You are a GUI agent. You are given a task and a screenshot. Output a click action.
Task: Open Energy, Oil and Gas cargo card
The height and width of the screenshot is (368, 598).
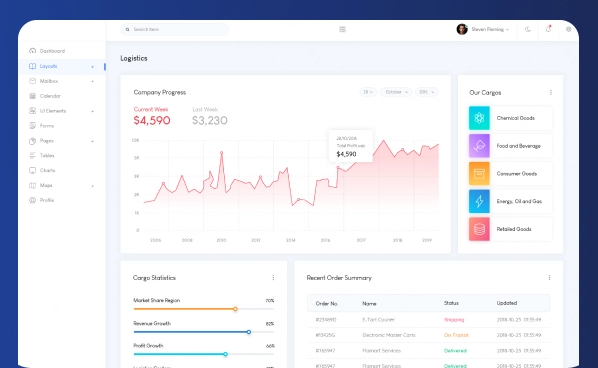(511, 201)
